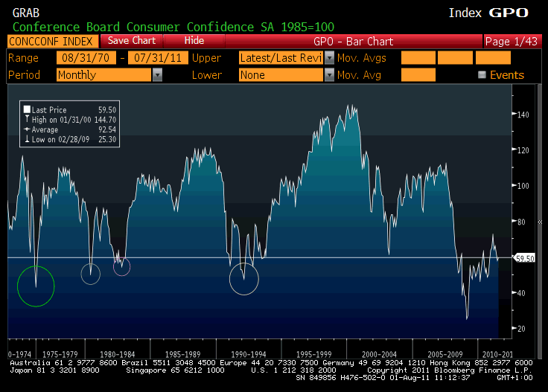Enable the Events checkbox
The width and height of the screenshot is (548, 392).
(482, 74)
